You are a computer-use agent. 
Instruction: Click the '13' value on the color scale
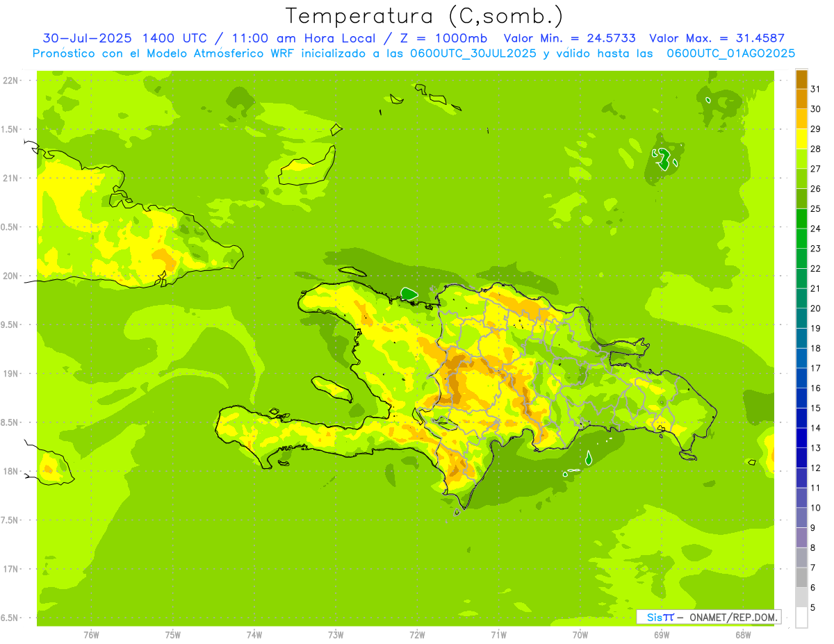pos(815,448)
